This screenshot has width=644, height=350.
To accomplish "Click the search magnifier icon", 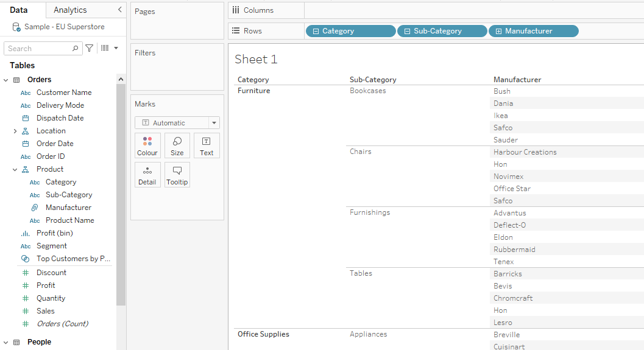I will tap(75, 49).
